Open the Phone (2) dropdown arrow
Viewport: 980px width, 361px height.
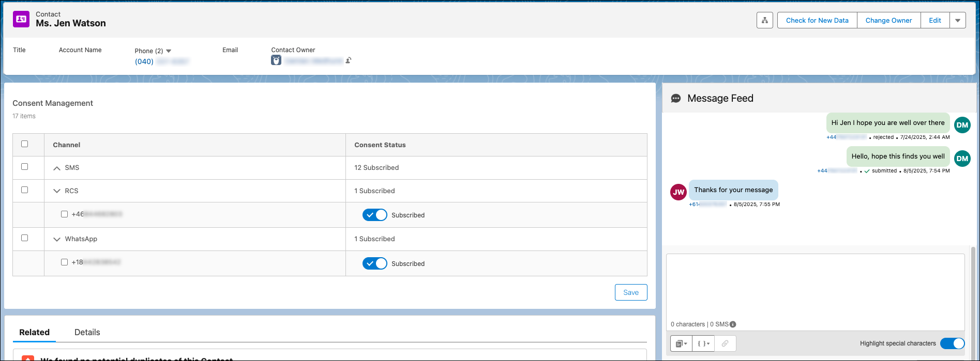(x=169, y=51)
